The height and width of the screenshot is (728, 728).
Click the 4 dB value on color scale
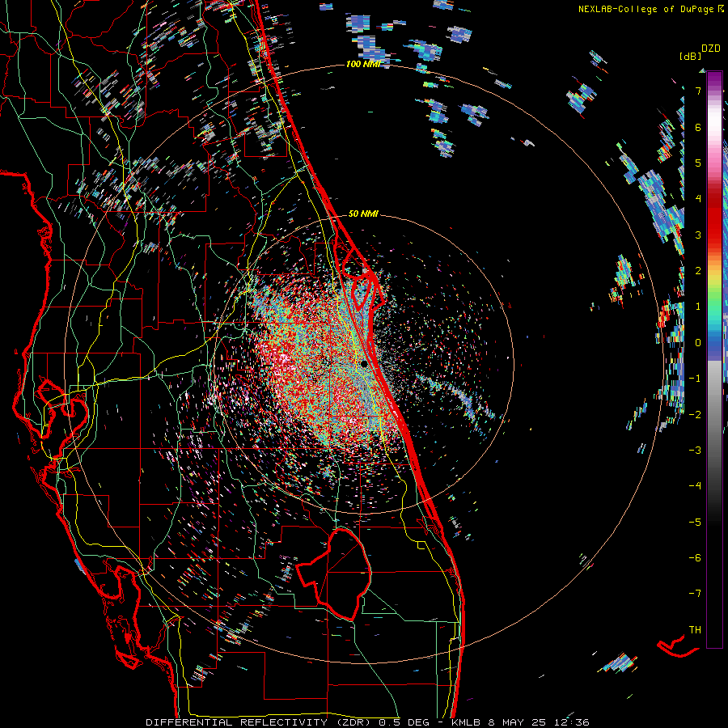698,199
